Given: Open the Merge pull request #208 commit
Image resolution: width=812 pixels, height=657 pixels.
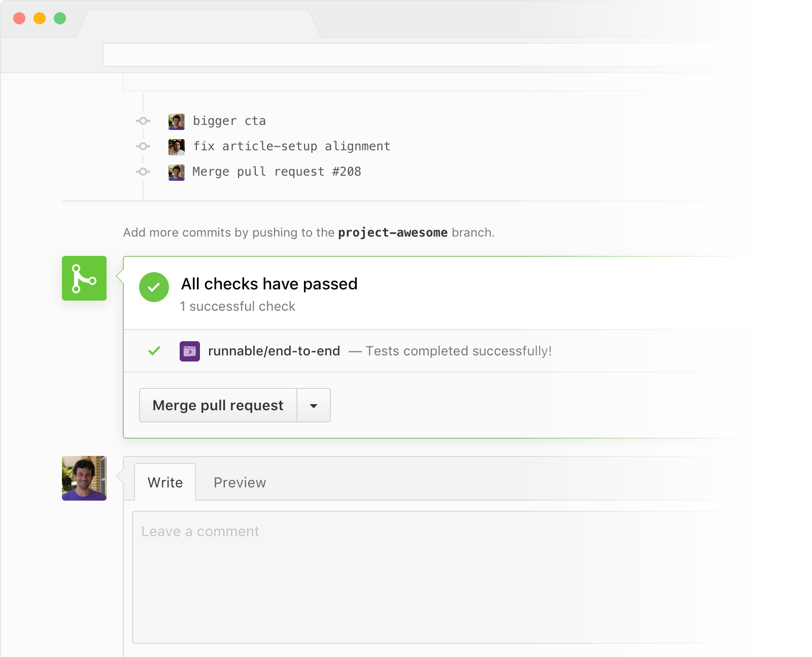Looking at the screenshot, I should pyautogui.click(x=277, y=172).
